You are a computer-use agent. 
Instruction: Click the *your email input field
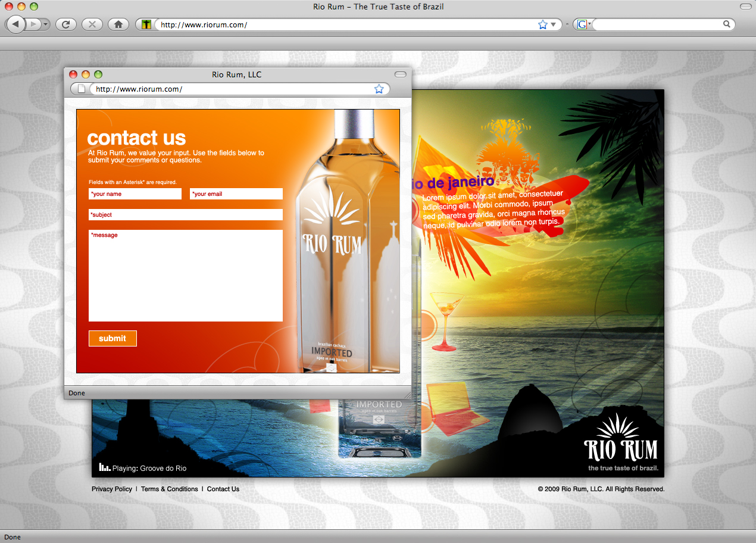coord(236,194)
